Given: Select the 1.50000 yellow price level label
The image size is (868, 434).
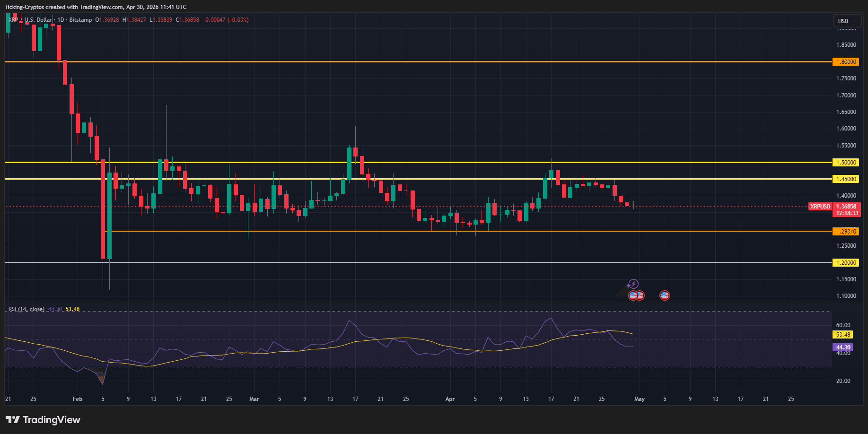Looking at the screenshot, I should pyautogui.click(x=845, y=163).
